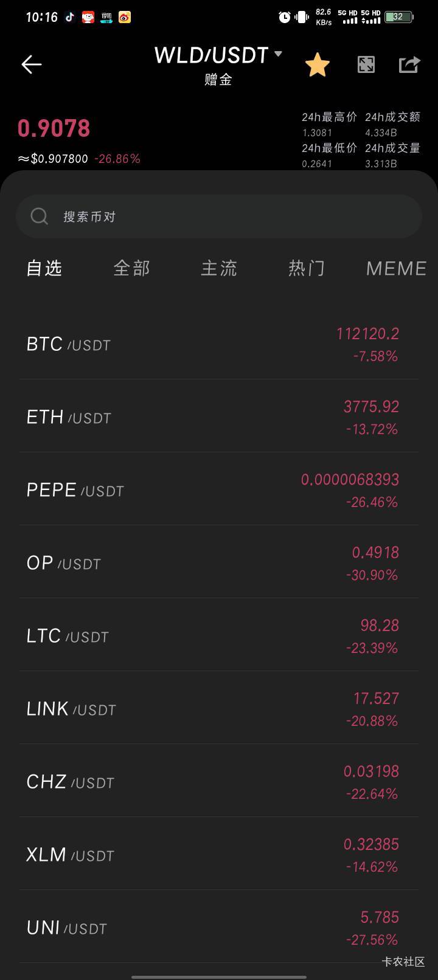
Task: Toggle the yellow favorite star
Action: [x=317, y=65]
